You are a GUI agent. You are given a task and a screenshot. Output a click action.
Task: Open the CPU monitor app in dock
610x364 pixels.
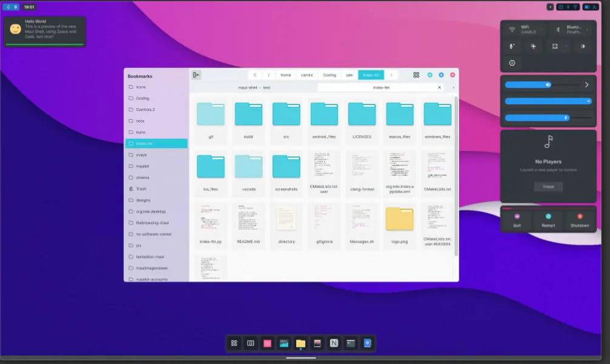click(x=284, y=343)
